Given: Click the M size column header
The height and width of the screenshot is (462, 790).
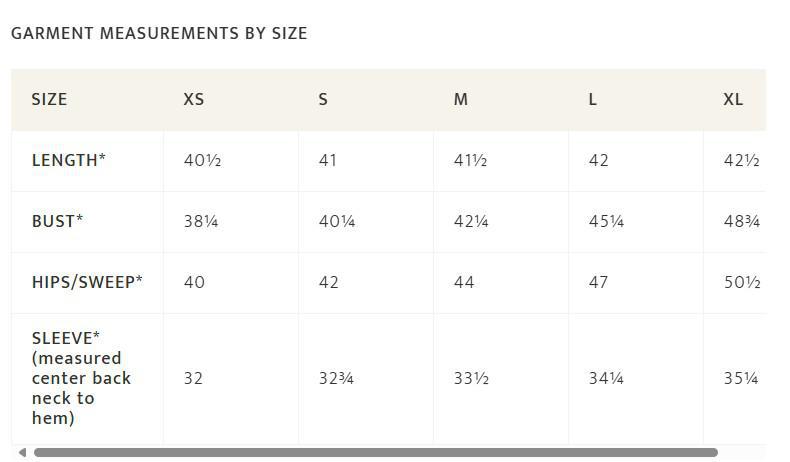Looking at the screenshot, I should (x=460, y=100).
